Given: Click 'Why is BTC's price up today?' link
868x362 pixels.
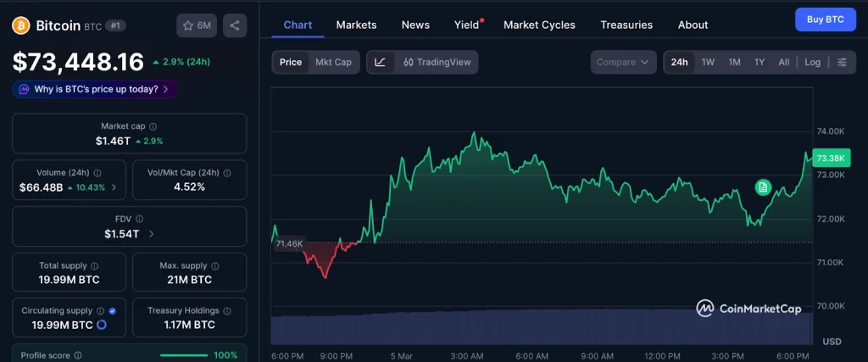Looking at the screenshot, I should 97,89.
